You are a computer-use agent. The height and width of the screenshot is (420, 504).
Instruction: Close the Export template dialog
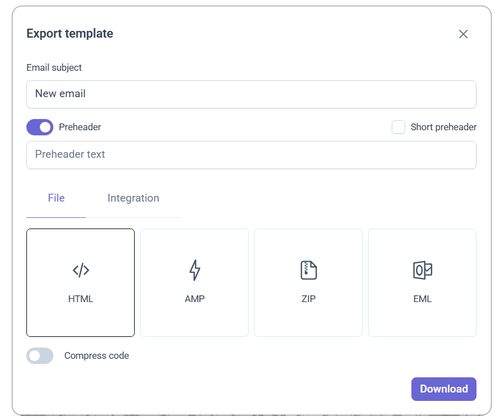(x=463, y=34)
